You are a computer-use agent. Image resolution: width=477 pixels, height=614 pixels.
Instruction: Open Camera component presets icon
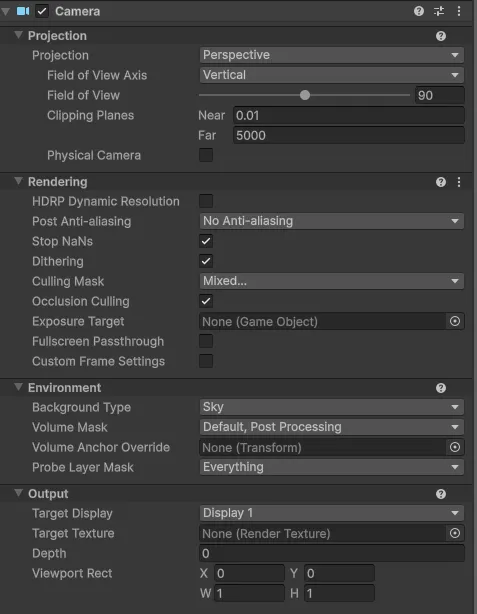pyautogui.click(x=439, y=11)
